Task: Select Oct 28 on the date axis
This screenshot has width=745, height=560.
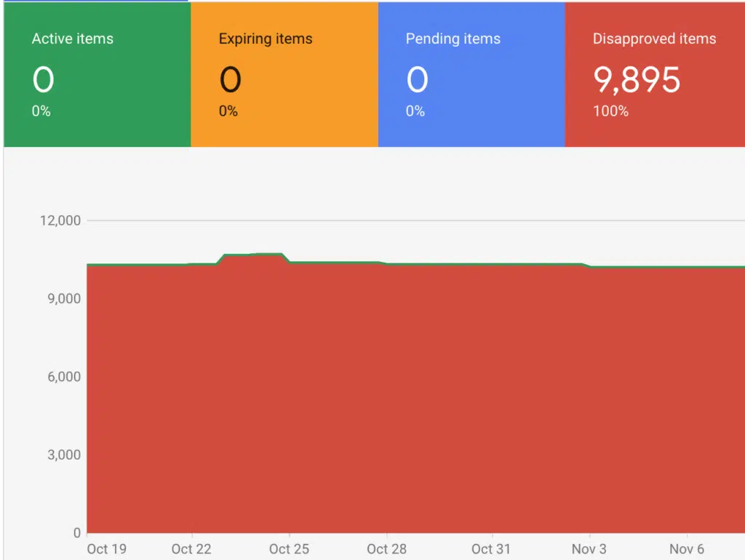Action: tap(387, 548)
